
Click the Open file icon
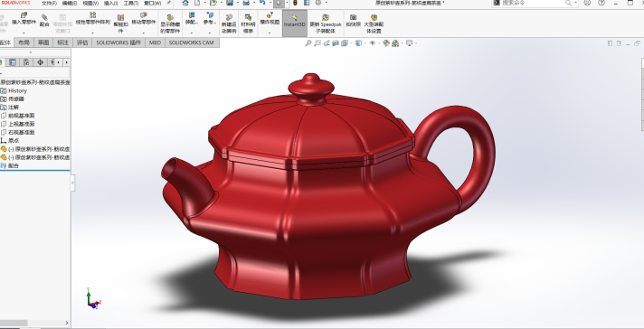[213, 3]
